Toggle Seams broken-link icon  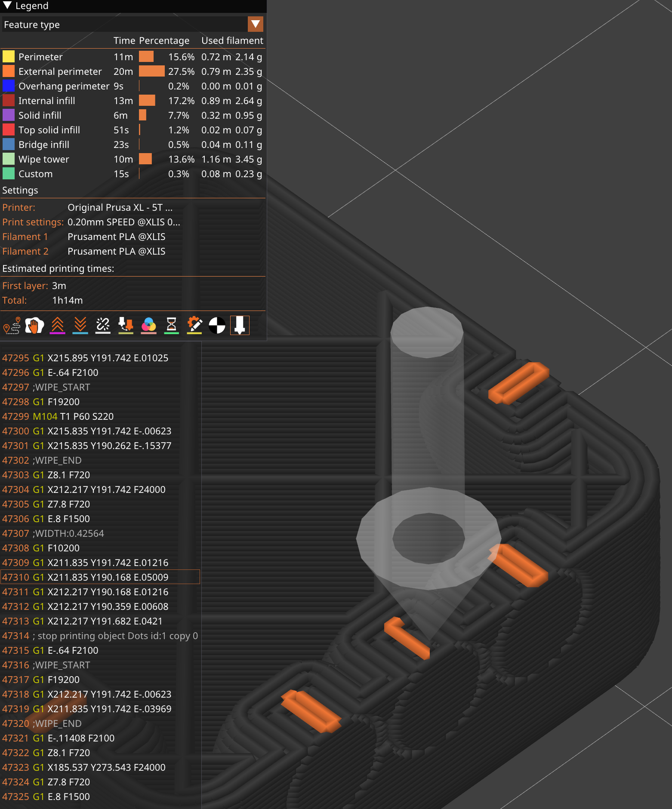coord(103,326)
